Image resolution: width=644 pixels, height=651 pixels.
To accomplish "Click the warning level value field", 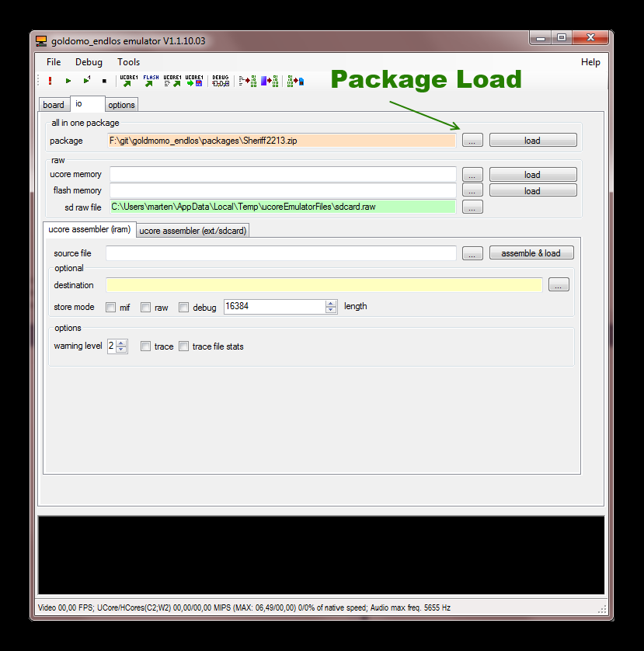I will (x=111, y=346).
